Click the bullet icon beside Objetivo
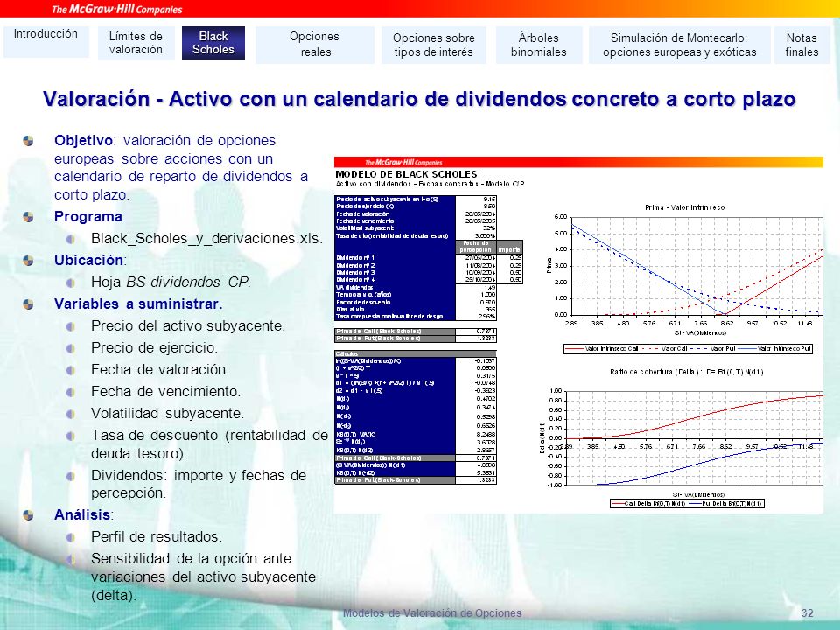Screen dimensions: 840x630 (28, 140)
